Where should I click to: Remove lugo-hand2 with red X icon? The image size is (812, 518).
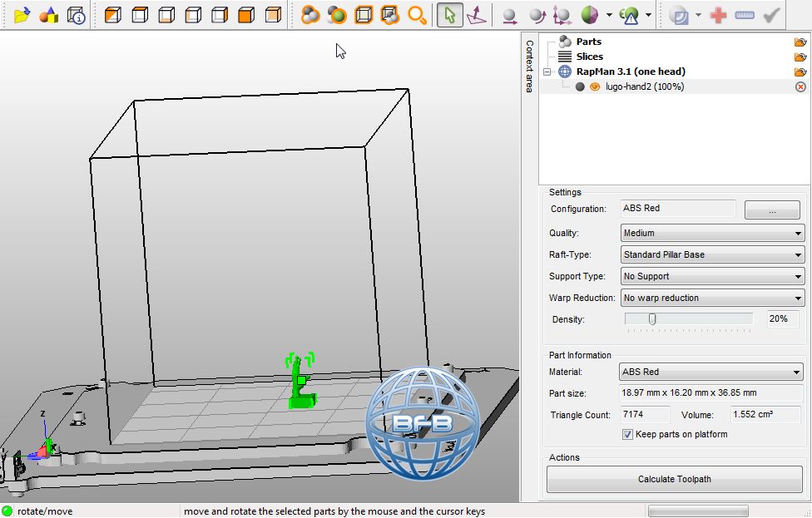(x=800, y=87)
